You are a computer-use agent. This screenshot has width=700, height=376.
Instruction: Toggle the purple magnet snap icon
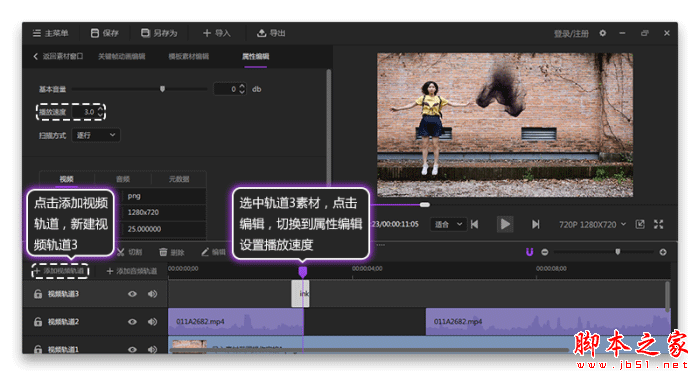[529, 252]
